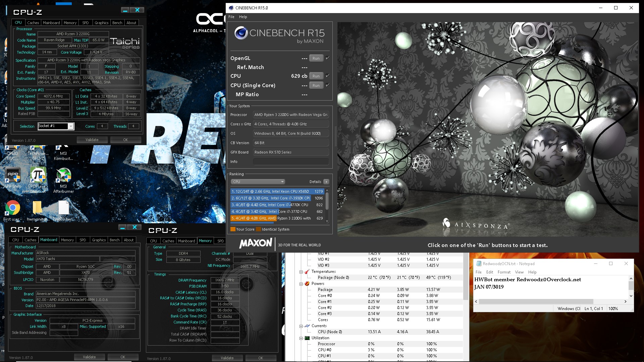This screenshot has height=362, width=644.
Task: Select the Ryzen 3 2200G ranking row
Action: [x=277, y=218]
